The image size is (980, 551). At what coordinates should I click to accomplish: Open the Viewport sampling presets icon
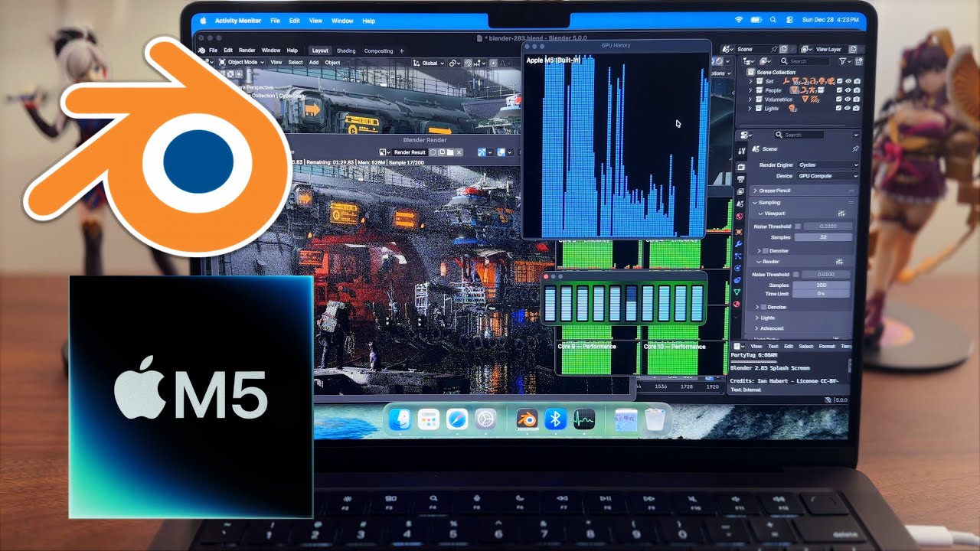pyautogui.click(x=841, y=214)
